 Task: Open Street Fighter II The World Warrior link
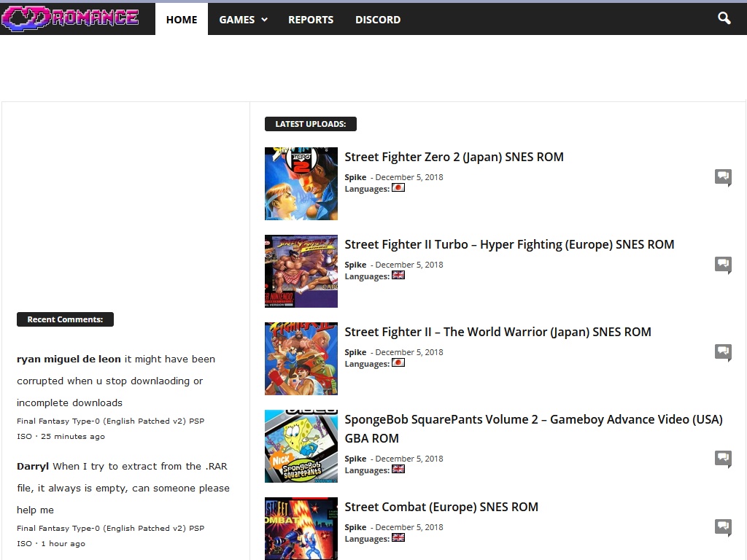[x=498, y=332]
